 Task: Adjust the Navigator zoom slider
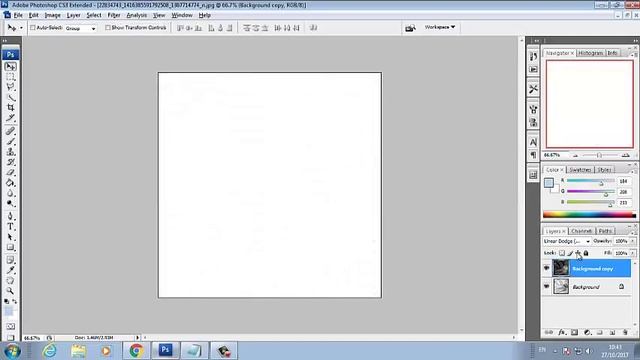pos(599,156)
